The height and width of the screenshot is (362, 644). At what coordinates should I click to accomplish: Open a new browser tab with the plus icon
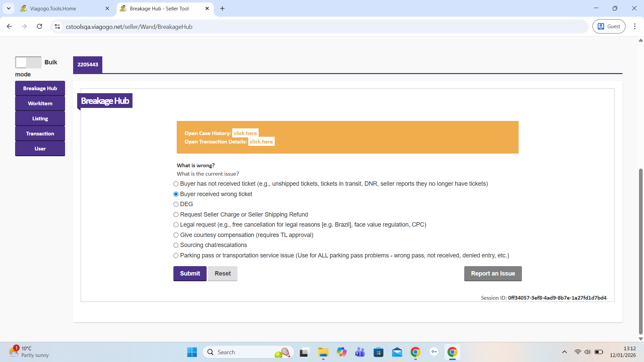[222, 8]
